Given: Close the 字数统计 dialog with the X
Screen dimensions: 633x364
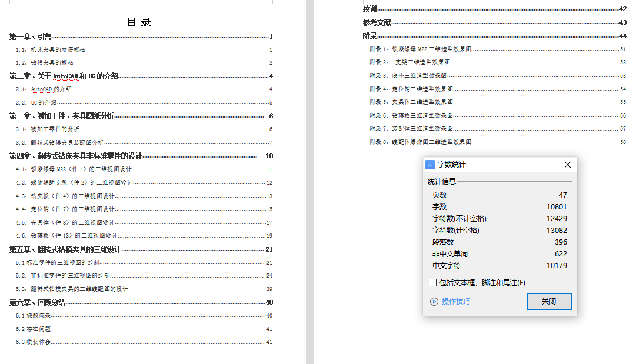Looking at the screenshot, I should tap(567, 165).
